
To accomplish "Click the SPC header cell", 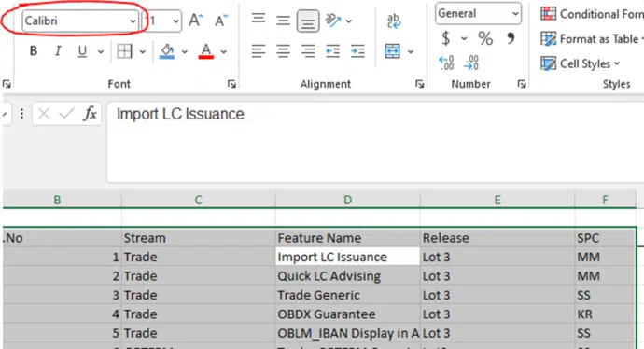I will [606, 238].
